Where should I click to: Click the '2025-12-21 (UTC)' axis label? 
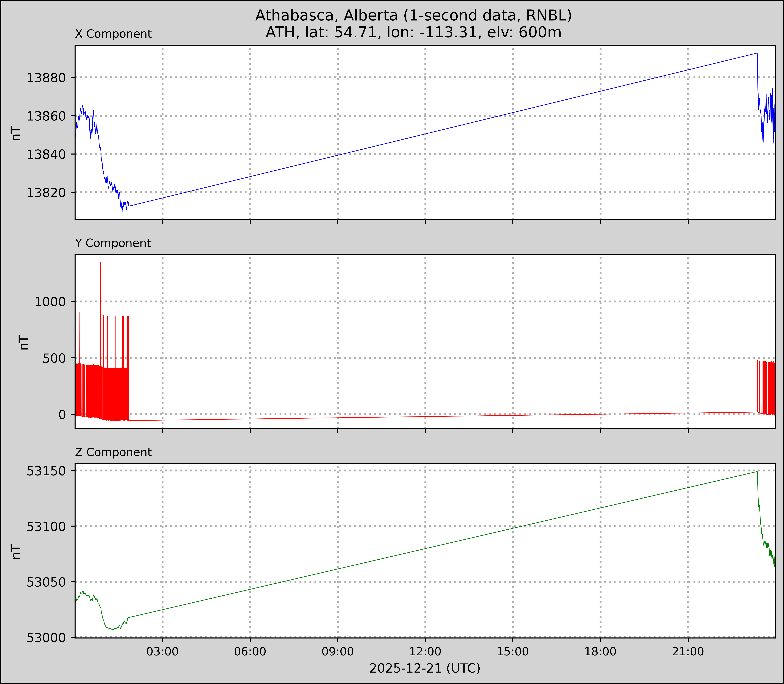coord(425,668)
